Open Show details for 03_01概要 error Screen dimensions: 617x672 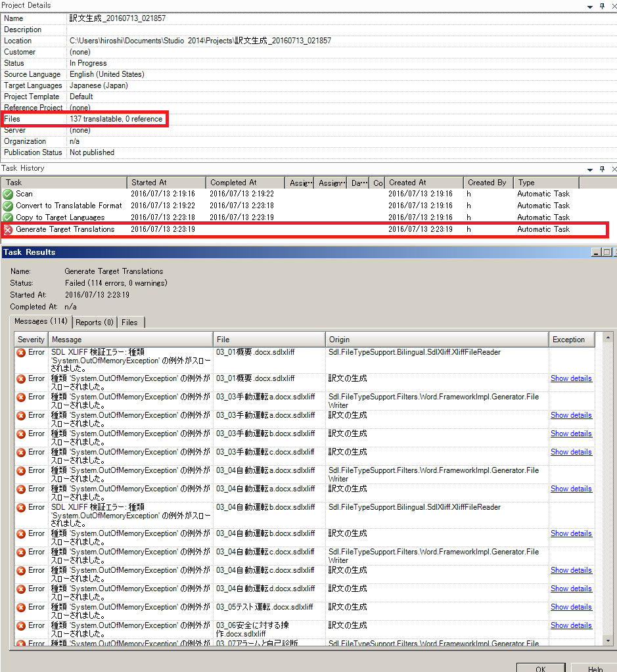click(x=570, y=378)
